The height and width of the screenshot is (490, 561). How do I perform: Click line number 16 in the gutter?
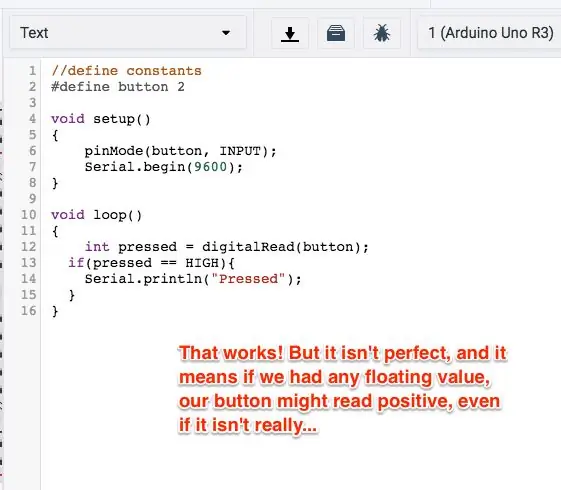[29, 311]
